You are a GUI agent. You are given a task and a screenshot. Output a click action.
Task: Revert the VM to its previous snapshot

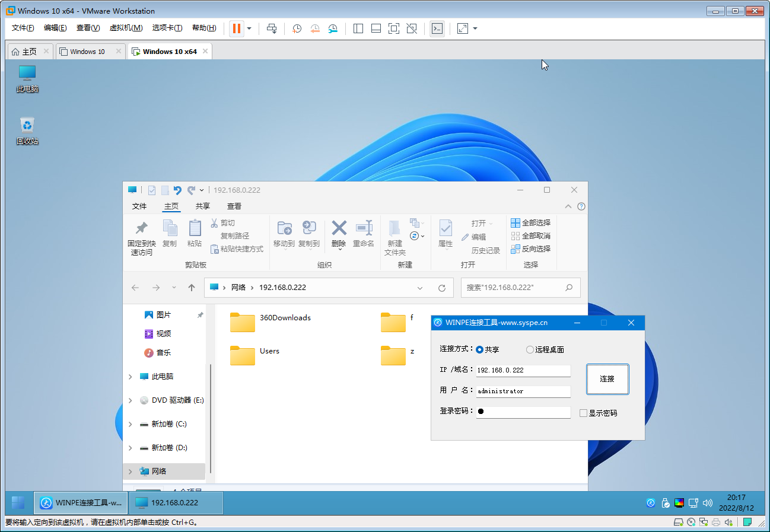pyautogui.click(x=315, y=28)
